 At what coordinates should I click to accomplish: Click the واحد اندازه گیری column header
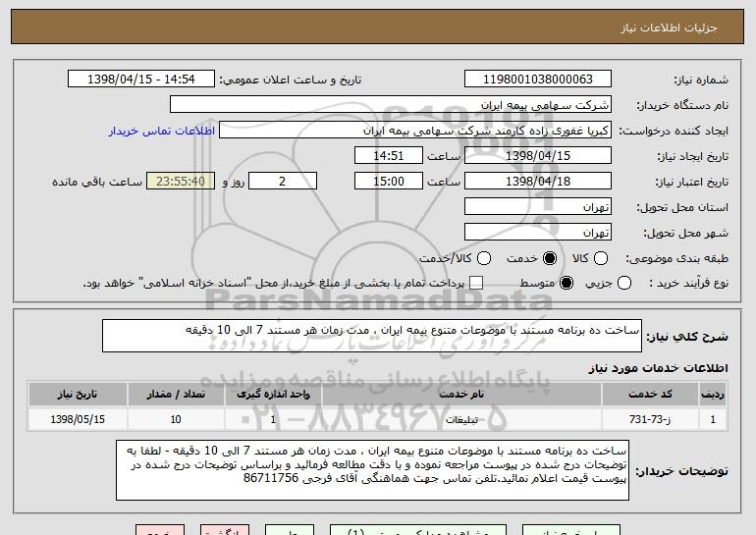pyautogui.click(x=273, y=395)
